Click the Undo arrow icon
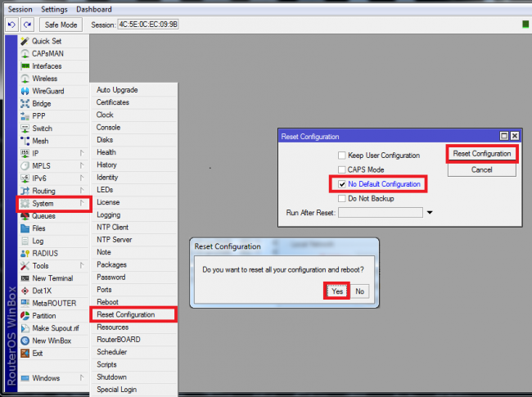532x397 pixels. tap(12, 25)
